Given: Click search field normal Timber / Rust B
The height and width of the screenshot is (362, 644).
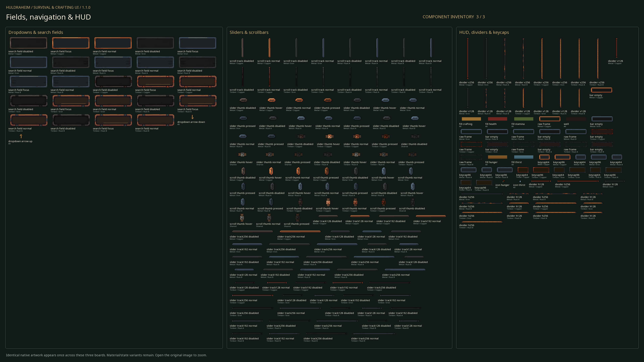Looking at the screenshot, I should point(155,120).
